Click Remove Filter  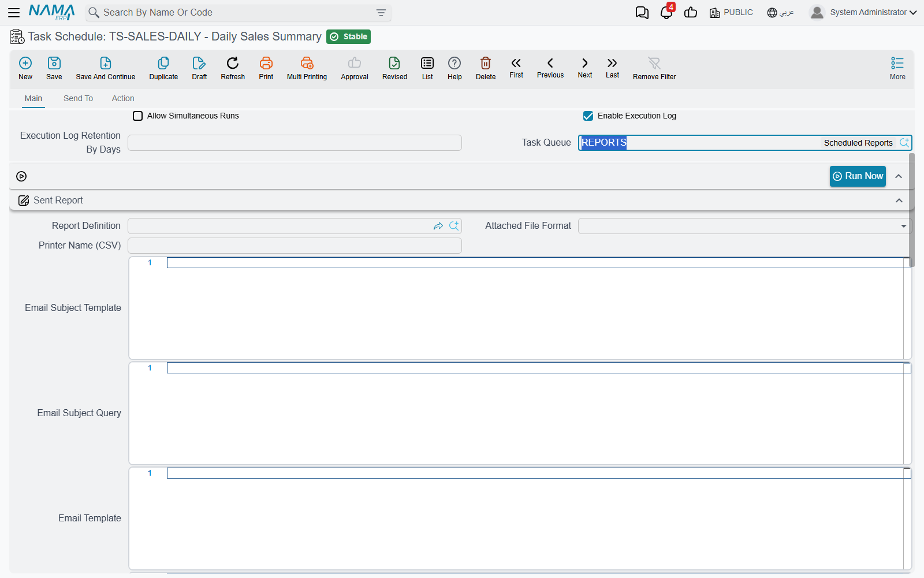[654, 68]
